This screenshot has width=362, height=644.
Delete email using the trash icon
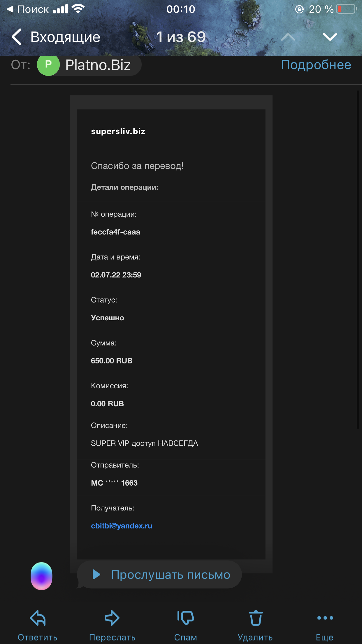pyautogui.click(x=256, y=618)
